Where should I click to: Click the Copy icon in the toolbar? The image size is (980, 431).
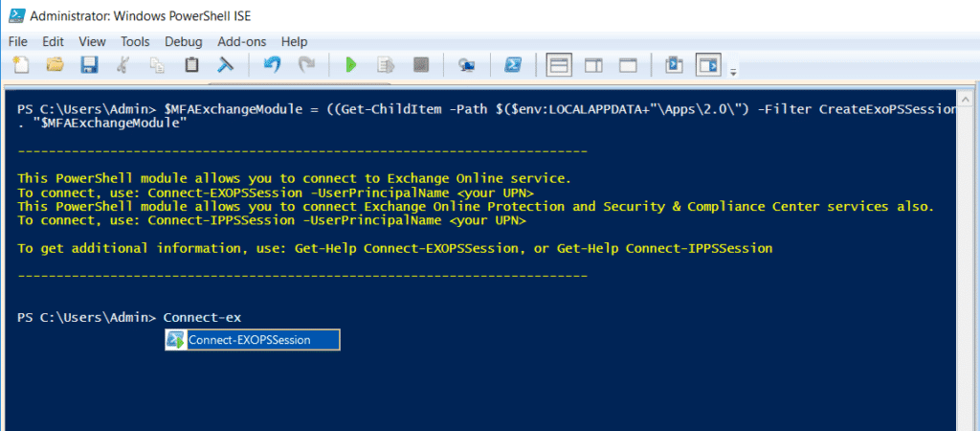tap(157, 64)
